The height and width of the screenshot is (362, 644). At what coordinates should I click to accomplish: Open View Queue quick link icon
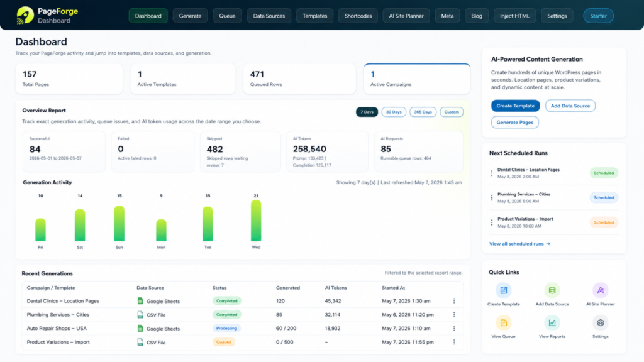[x=504, y=322]
